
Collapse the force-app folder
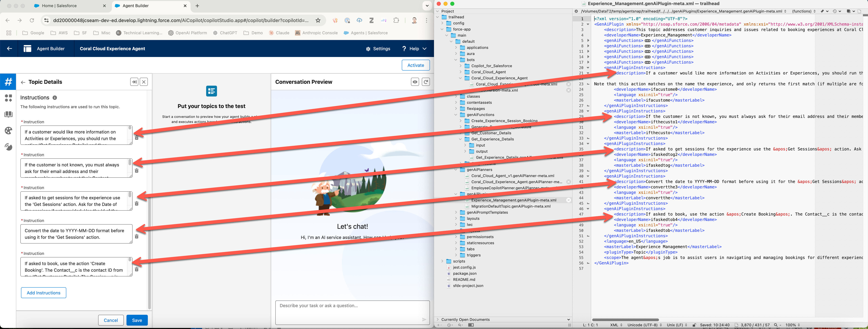pyautogui.click(x=442, y=29)
